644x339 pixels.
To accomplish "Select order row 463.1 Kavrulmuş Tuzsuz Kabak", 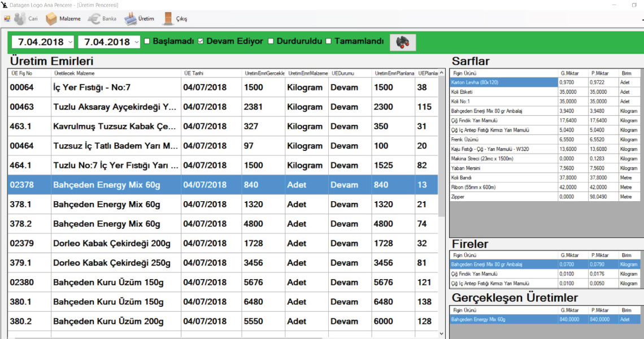I will [x=223, y=126].
